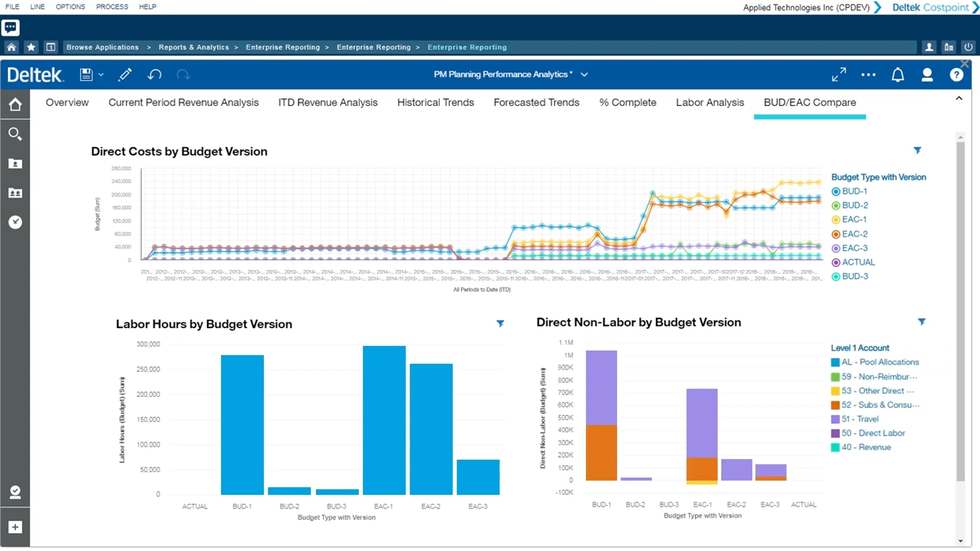Select the Edit pencil icon
This screenshot has height=551, width=980.
point(125,74)
